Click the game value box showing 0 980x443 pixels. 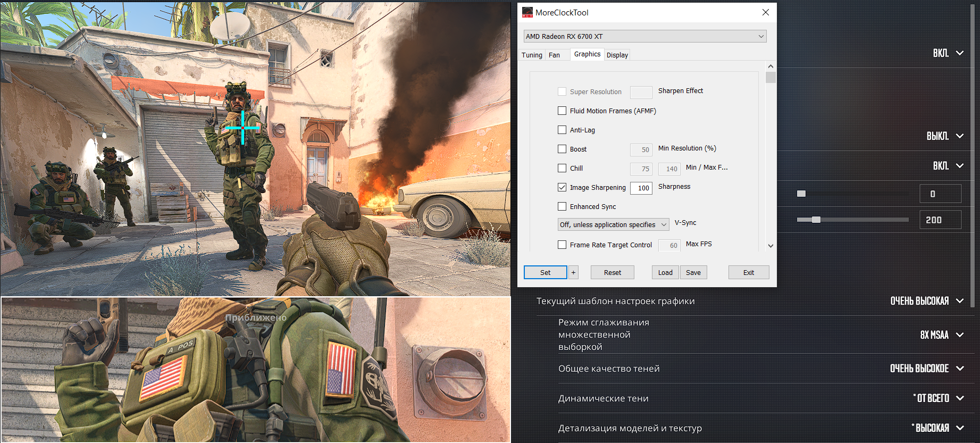940,194
